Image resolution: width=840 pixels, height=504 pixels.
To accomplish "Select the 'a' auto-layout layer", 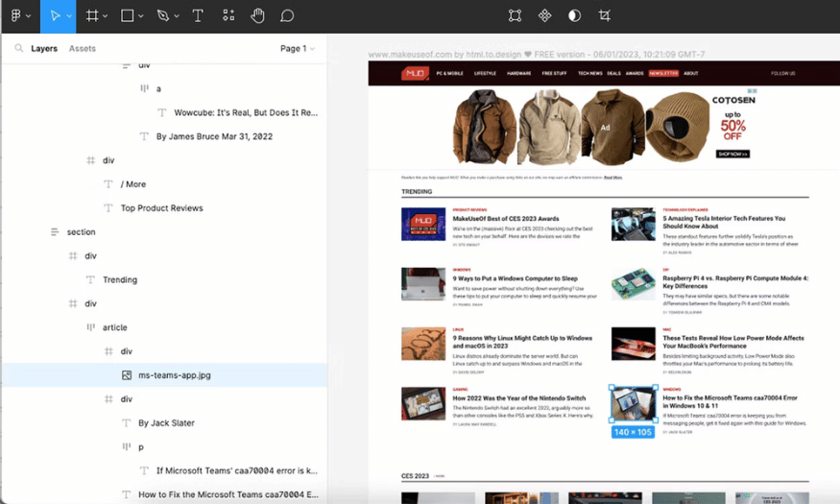I will click(x=158, y=88).
